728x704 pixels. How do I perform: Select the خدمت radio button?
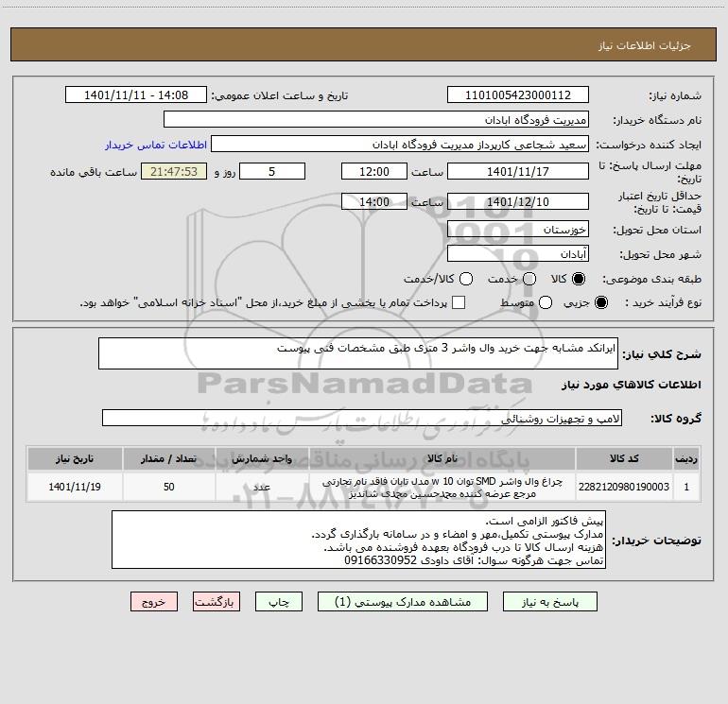[x=529, y=279]
